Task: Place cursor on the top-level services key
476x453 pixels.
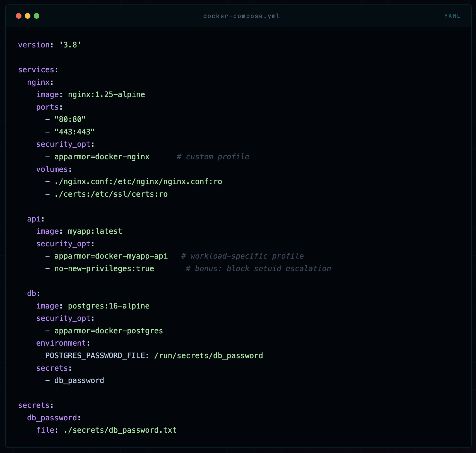Action: (36, 70)
